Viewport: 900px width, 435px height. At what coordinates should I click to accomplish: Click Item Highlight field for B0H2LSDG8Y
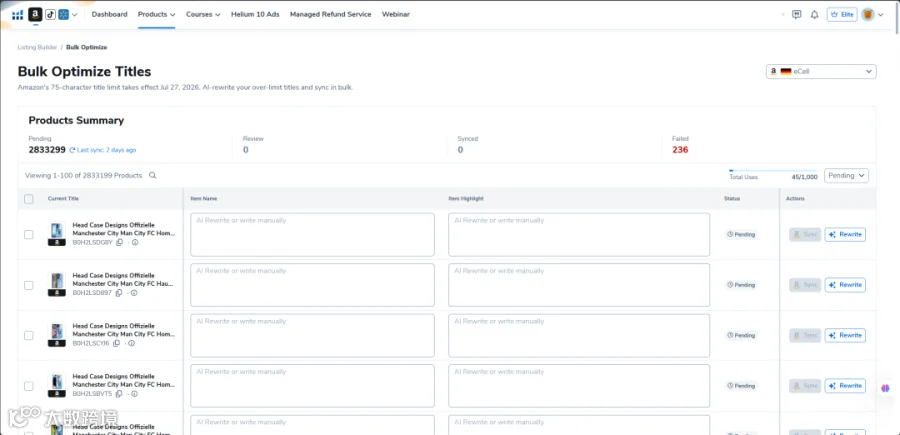579,235
